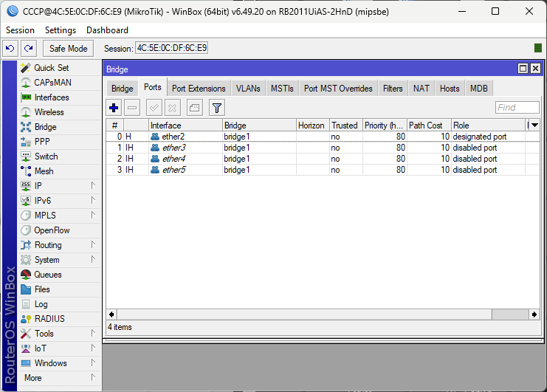The height and width of the screenshot is (392, 547).
Task: Switch to the Hosts tab
Action: [450, 89]
